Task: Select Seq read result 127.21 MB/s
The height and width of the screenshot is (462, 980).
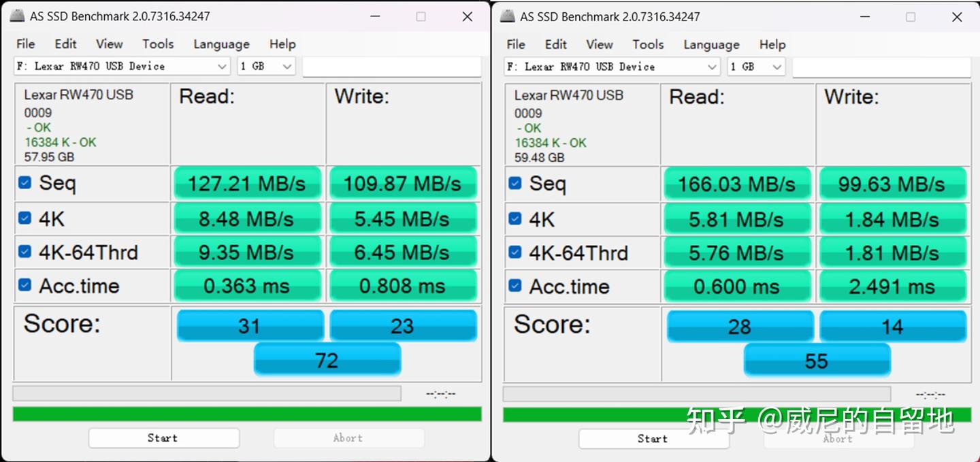Action: tap(247, 183)
